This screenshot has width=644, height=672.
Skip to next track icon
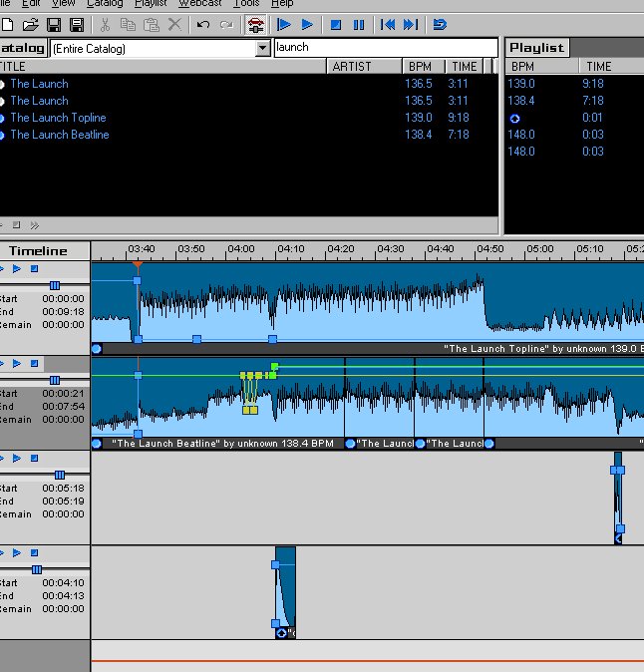(x=411, y=25)
